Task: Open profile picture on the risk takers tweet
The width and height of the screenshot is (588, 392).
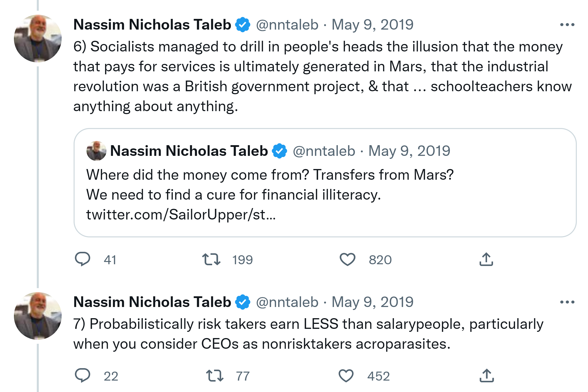Action: tap(38, 316)
